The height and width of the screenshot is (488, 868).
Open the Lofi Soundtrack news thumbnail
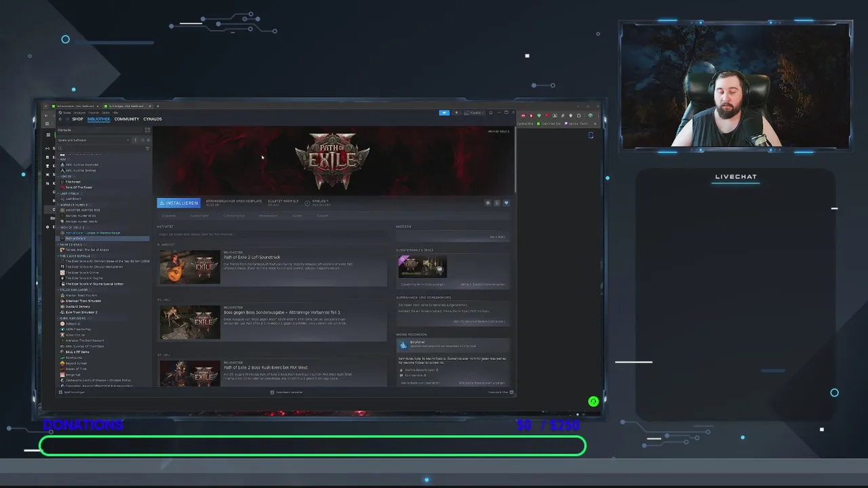point(190,267)
